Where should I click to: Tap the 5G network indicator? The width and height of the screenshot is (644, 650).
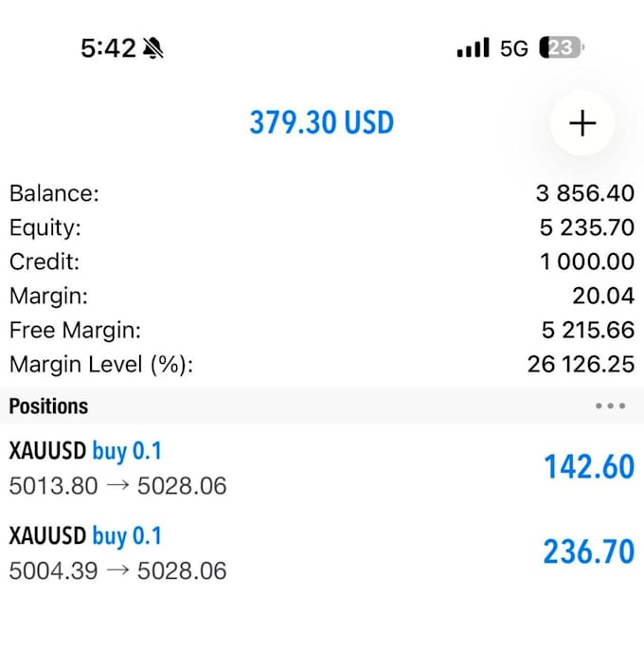514,48
